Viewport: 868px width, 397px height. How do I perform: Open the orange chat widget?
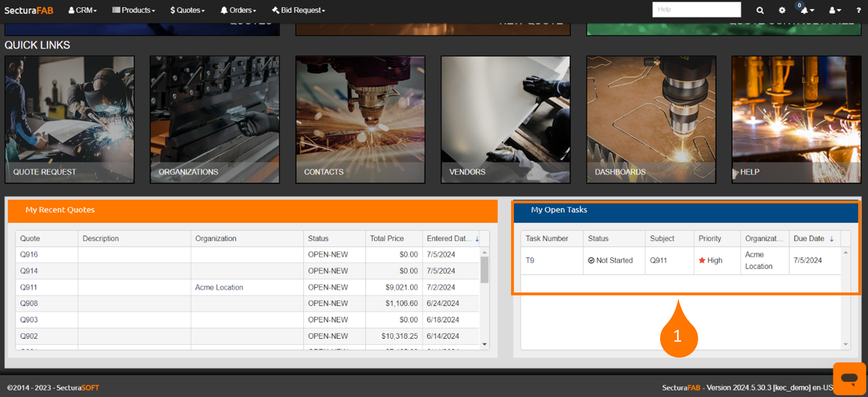coord(849,378)
